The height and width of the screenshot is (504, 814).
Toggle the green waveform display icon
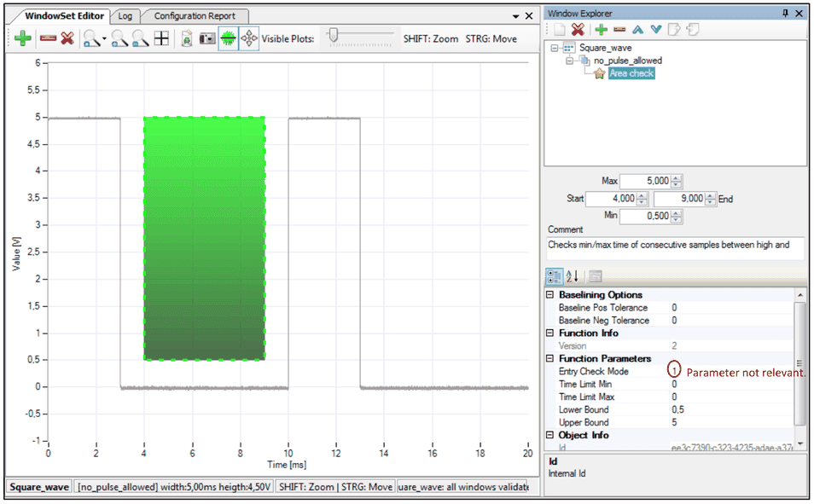(228, 38)
